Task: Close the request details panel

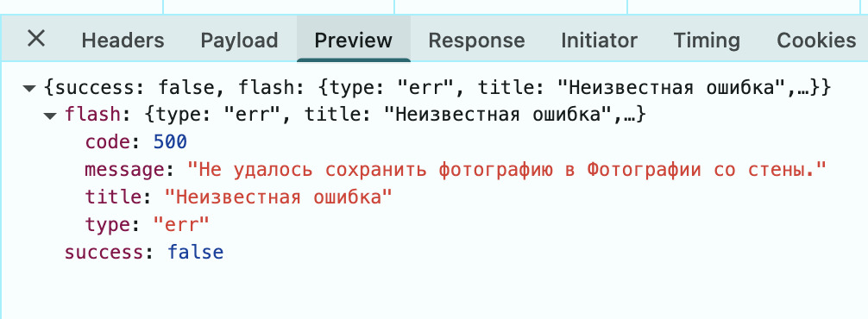Action: [x=36, y=39]
